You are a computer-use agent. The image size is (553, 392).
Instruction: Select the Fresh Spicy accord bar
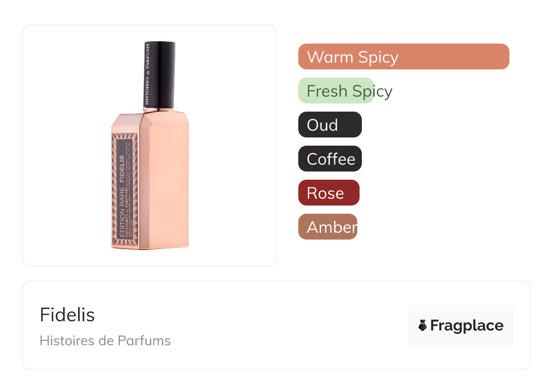(336, 91)
